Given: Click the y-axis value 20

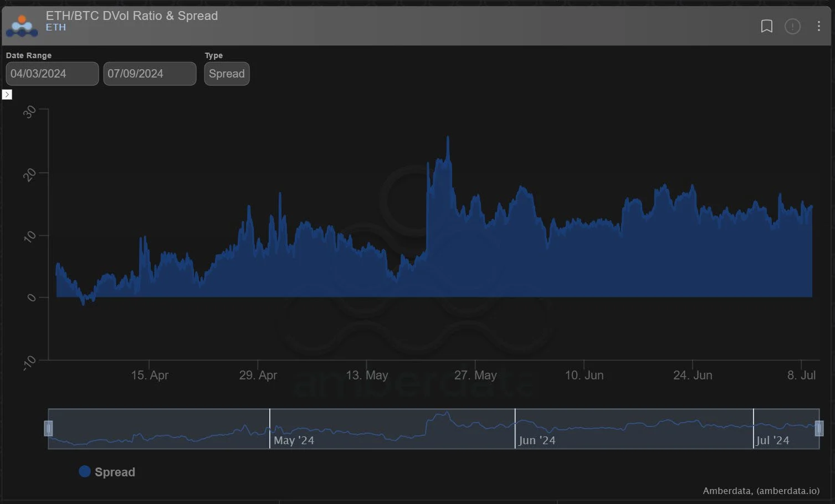Looking at the screenshot, I should (x=29, y=175).
